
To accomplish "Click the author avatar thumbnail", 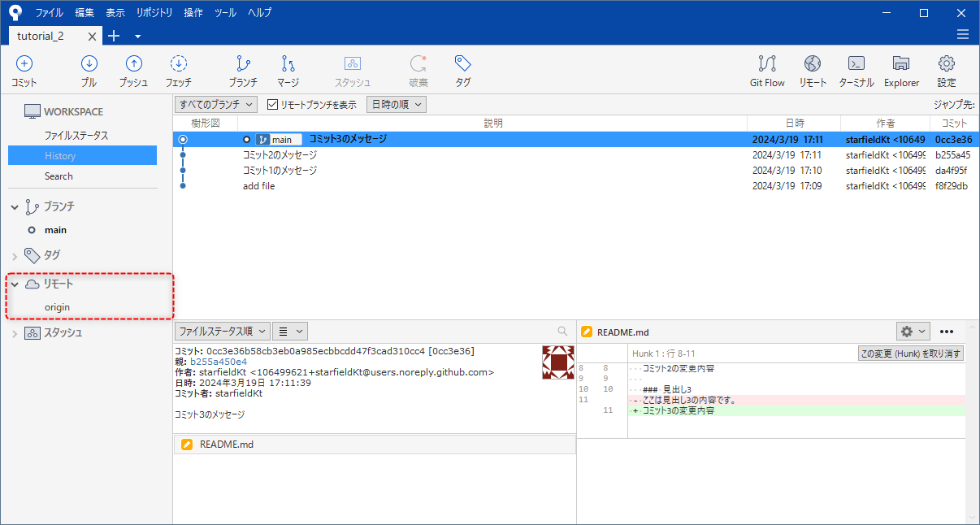I will click(558, 362).
